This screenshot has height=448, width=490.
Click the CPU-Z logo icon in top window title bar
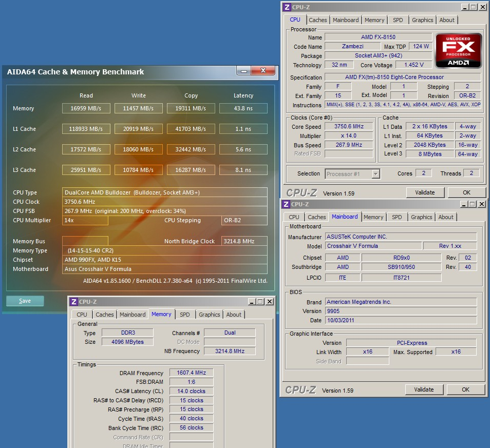pos(287,7)
